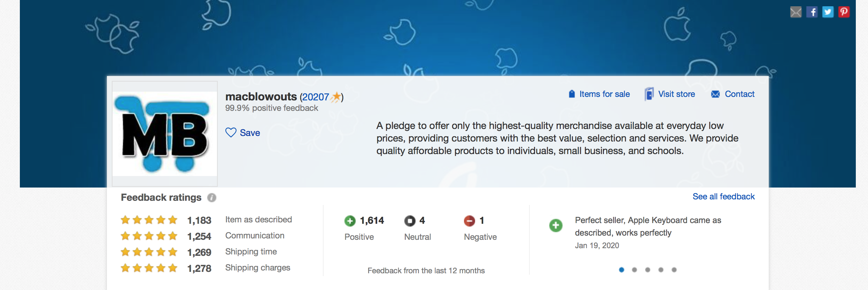This screenshot has height=290, width=868.
Task: Click the red Negative feedback icon
Action: pos(470,221)
